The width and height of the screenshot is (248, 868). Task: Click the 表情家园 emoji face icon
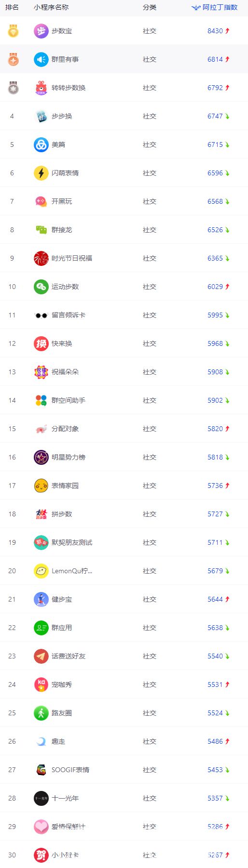pos(41,486)
